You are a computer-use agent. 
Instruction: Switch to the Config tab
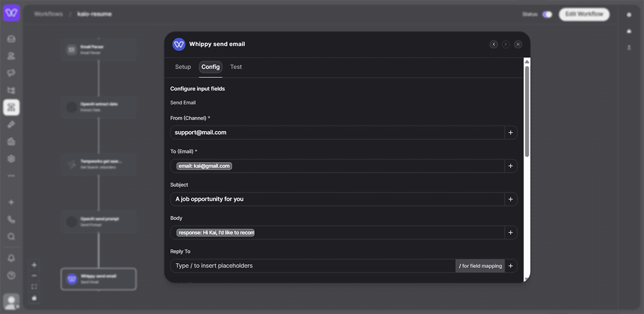(211, 67)
